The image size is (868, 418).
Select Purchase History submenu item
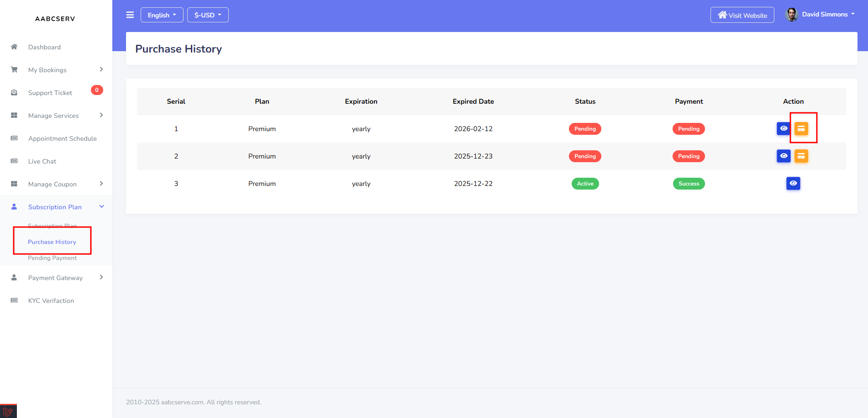[52, 242]
